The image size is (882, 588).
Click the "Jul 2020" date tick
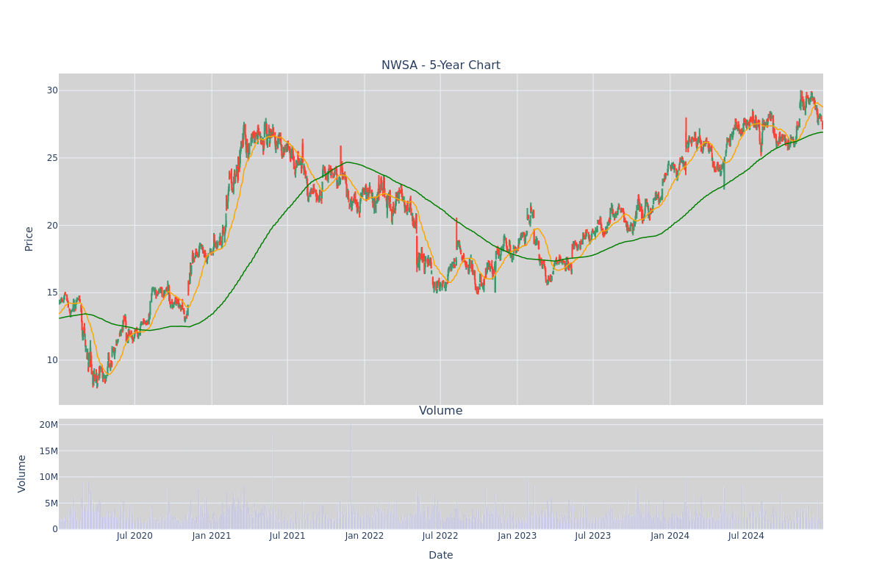[135, 536]
